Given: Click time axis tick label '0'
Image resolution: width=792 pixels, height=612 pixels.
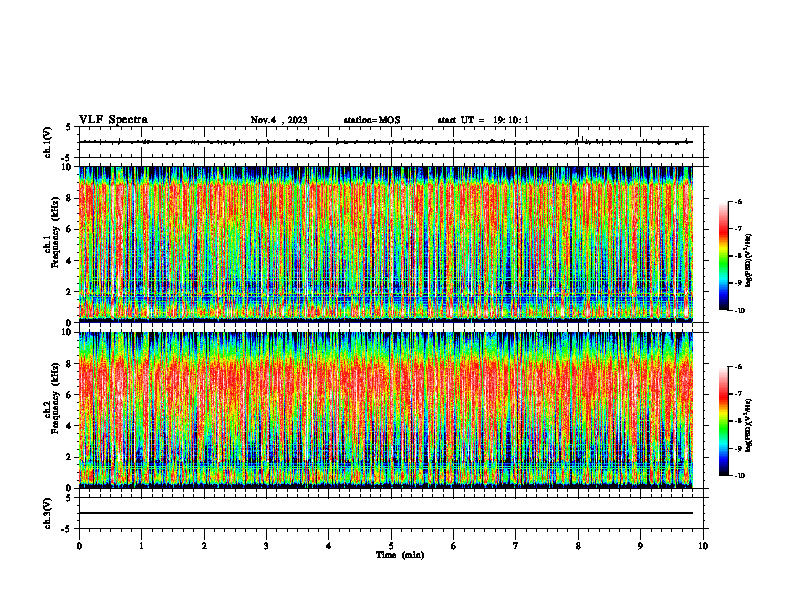Looking at the screenshot, I should pos(79,546).
